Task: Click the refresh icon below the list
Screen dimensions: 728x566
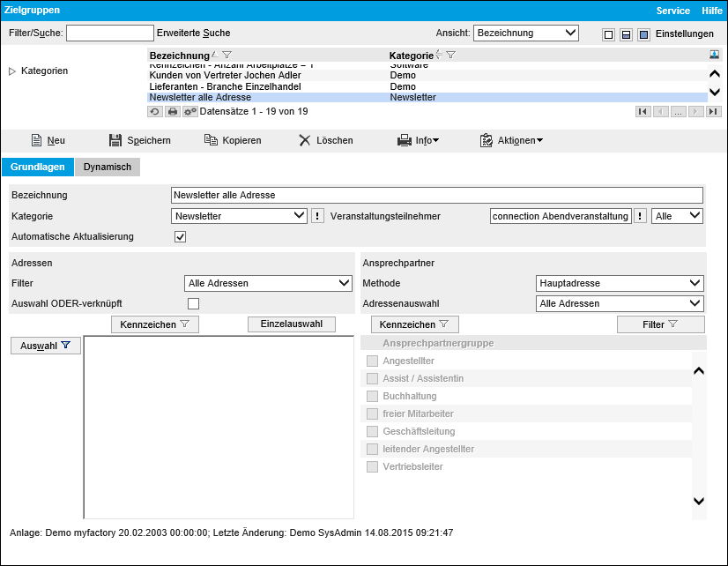Action: click(x=155, y=112)
